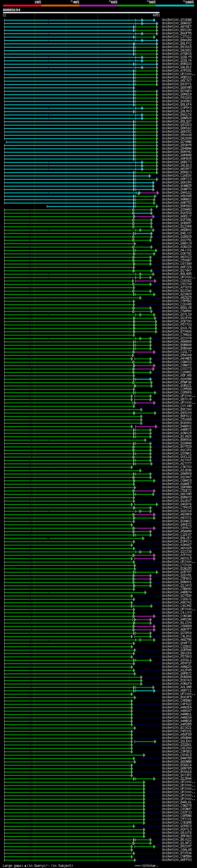Select the UniRef100_Q39AN3 label

tap(176, 210)
